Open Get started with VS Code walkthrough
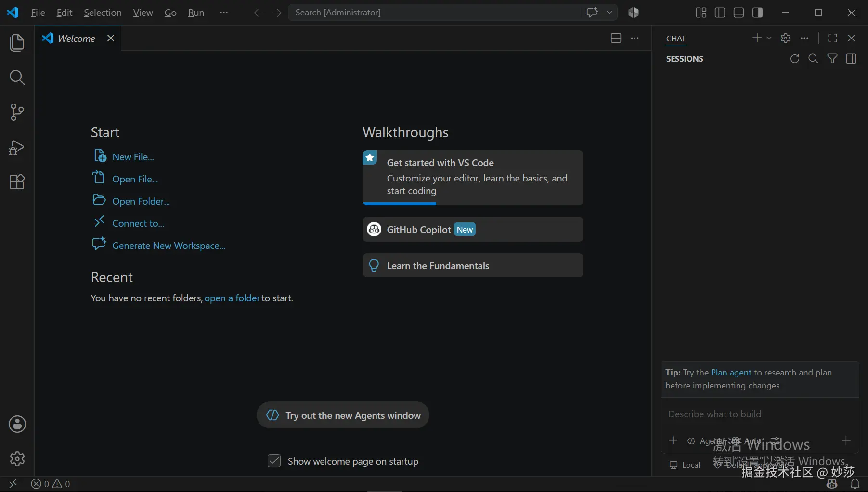This screenshot has height=492, width=868. click(x=473, y=177)
